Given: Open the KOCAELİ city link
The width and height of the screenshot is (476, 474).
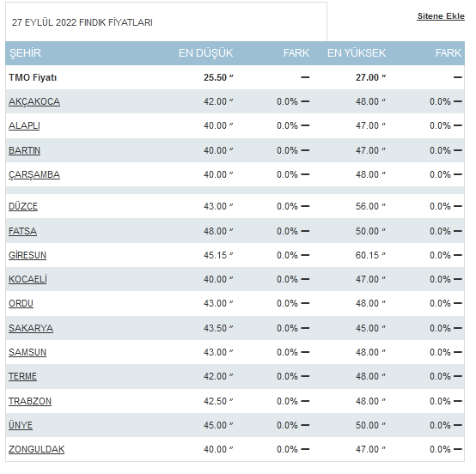Looking at the screenshot, I should click(x=27, y=279).
